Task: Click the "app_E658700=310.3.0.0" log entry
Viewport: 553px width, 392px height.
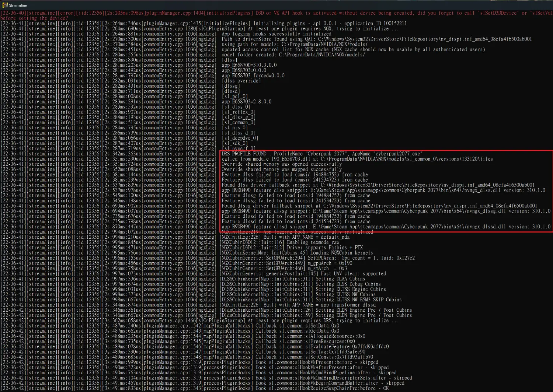Action: tap(249, 65)
